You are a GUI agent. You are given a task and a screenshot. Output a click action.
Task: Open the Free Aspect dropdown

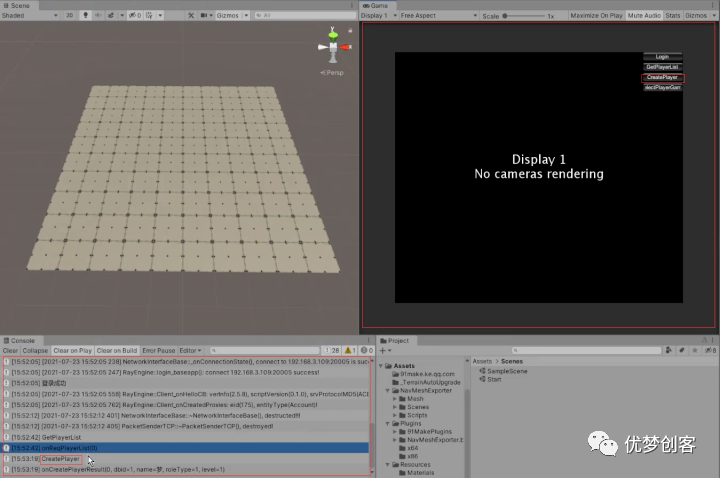point(439,15)
